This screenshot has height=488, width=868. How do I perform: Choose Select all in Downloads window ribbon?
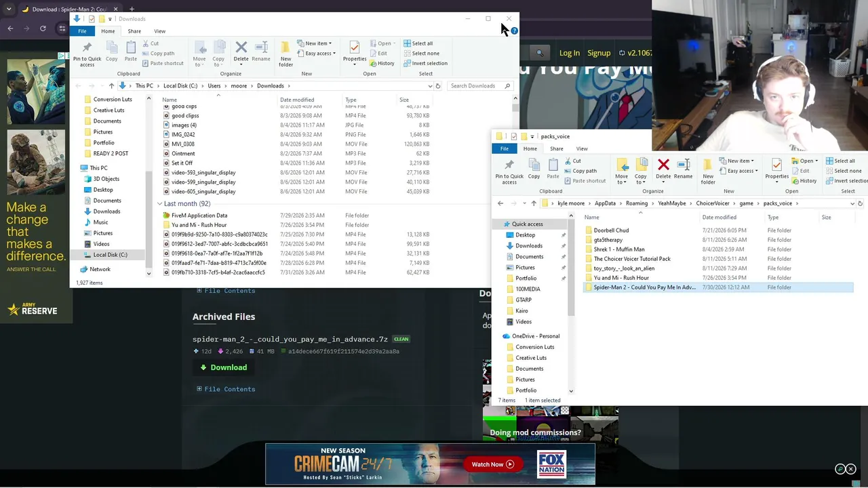pyautogui.click(x=418, y=43)
